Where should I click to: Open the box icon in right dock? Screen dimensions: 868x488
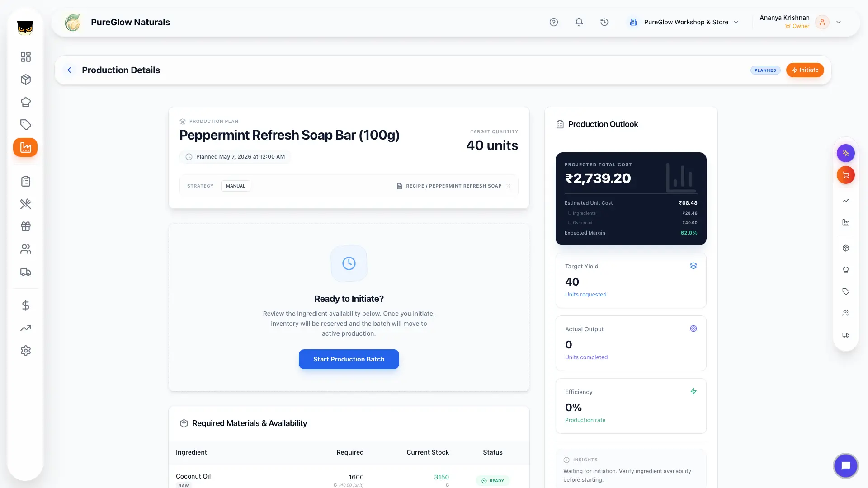click(x=846, y=248)
